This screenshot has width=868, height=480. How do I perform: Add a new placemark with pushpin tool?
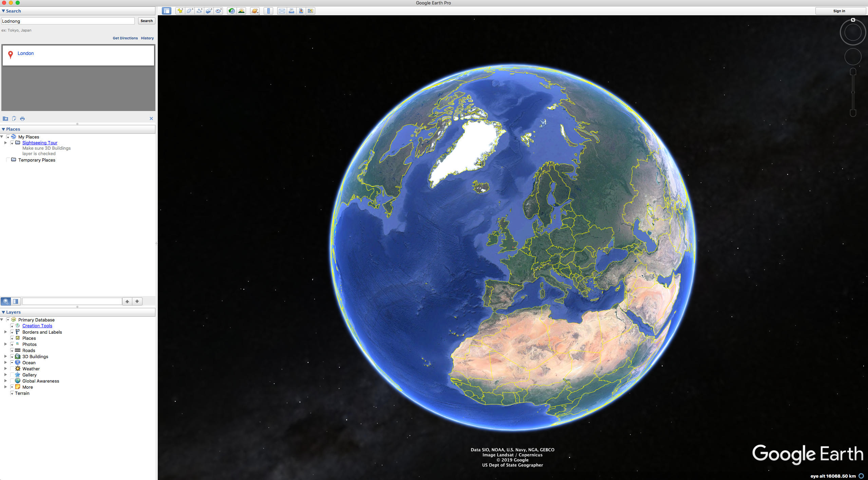pos(180,11)
